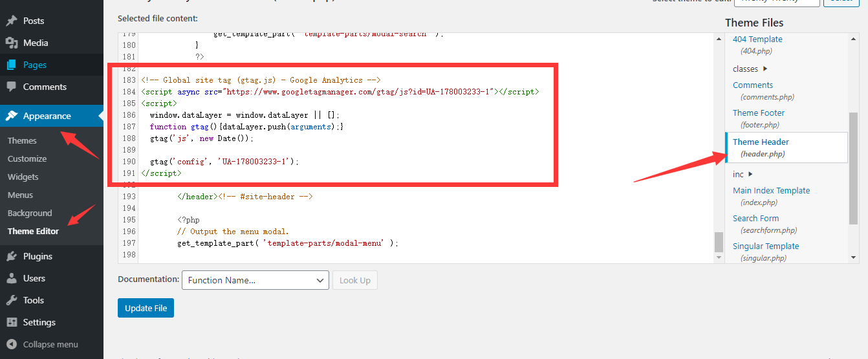868x359 pixels.
Task: Select Main Index Template file
Action: click(x=771, y=191)
